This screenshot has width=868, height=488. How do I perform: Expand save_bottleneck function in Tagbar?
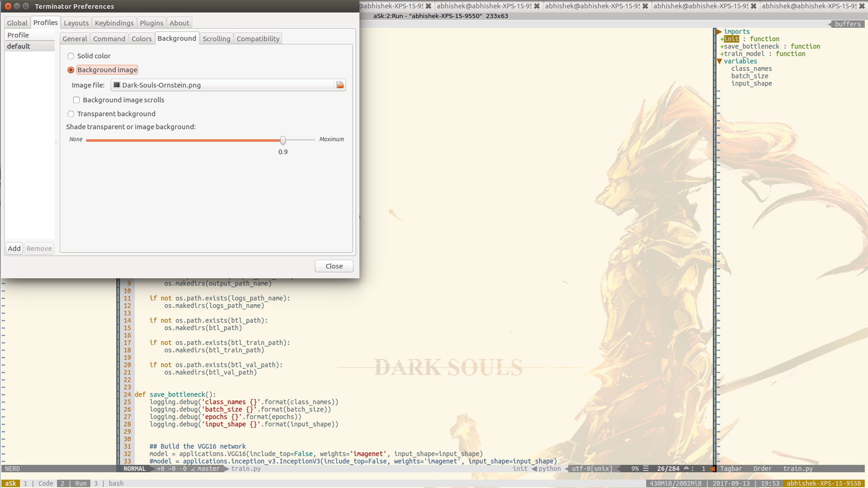click(x=722, y=46)
